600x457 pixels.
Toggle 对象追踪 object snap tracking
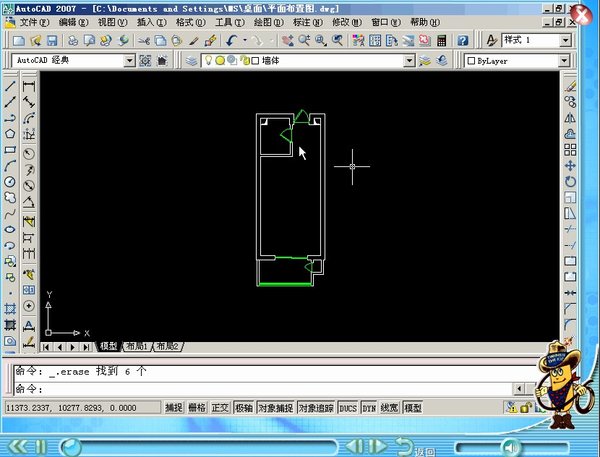[316, 408]
